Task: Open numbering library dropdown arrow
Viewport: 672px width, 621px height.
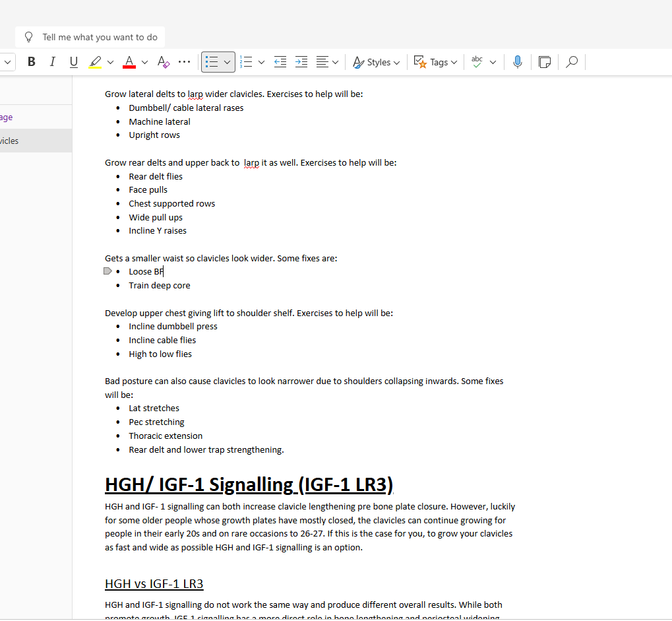Action: click(261, 63)
